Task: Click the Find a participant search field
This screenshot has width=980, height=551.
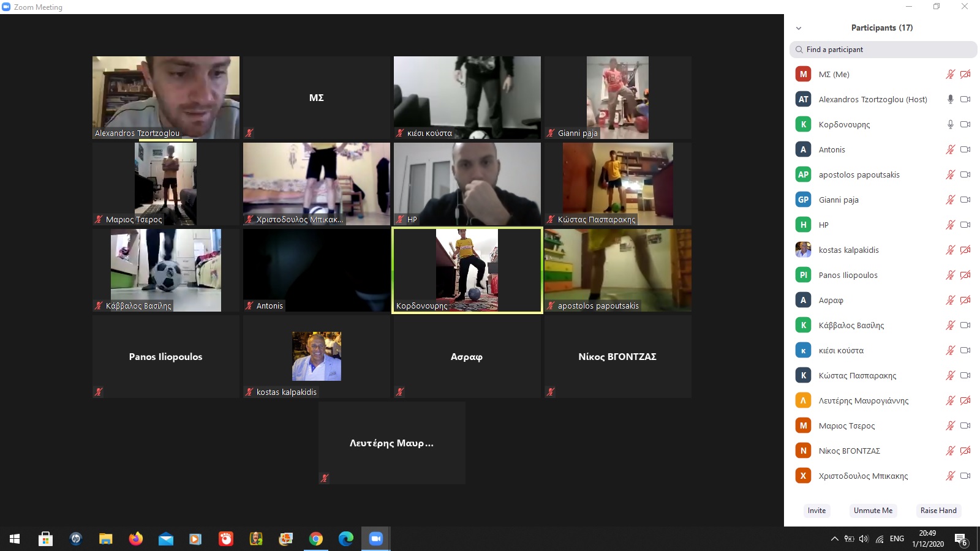Action: pyautogui.click(x=883, y=50)
